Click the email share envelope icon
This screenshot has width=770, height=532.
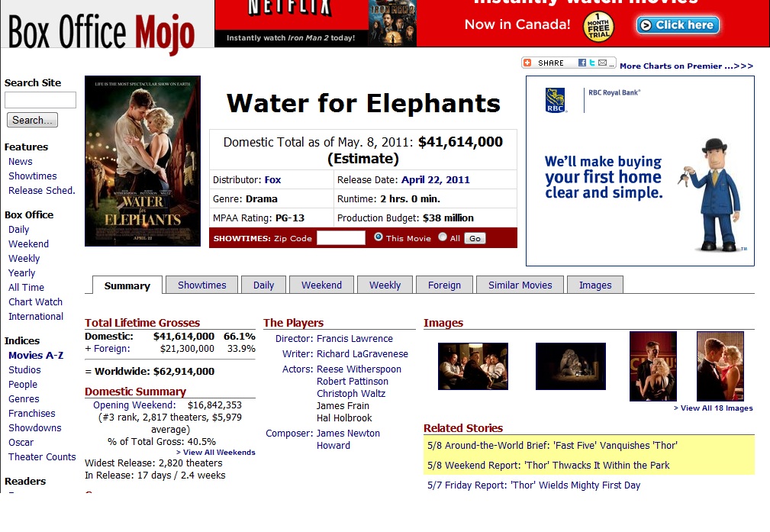point(603,63)
